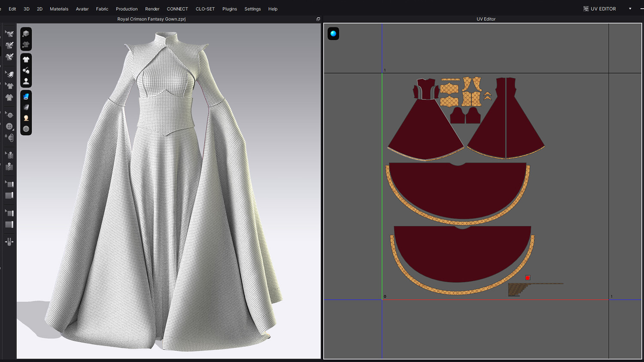Activate the inward-arrows fit tool
The height and width of the screenshot is (362, 644).
(x=9, y=242)
